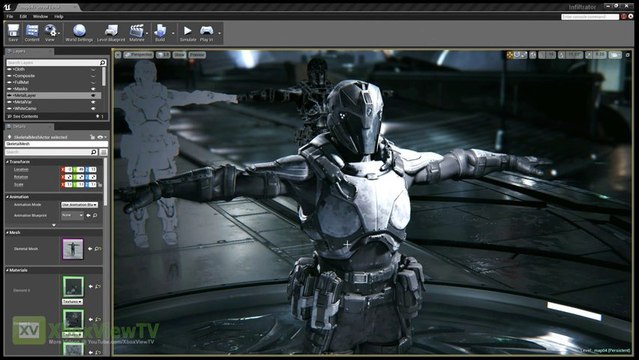Image resolution: width=639 pixels, height=360 pixels.
Task: Toggle rotation snapping in viewport toolbar
Action: (x=562, y=55)
